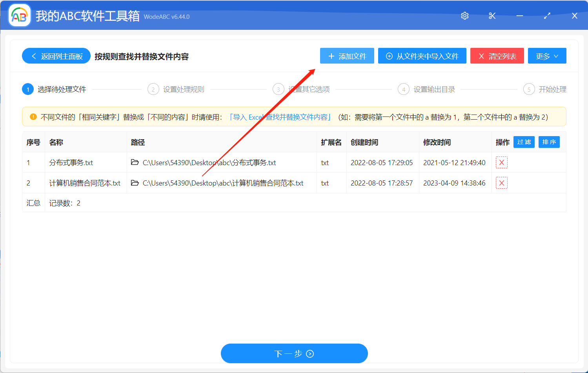
Task: Click the 过滤 filter button
Action: pos(524,142)
